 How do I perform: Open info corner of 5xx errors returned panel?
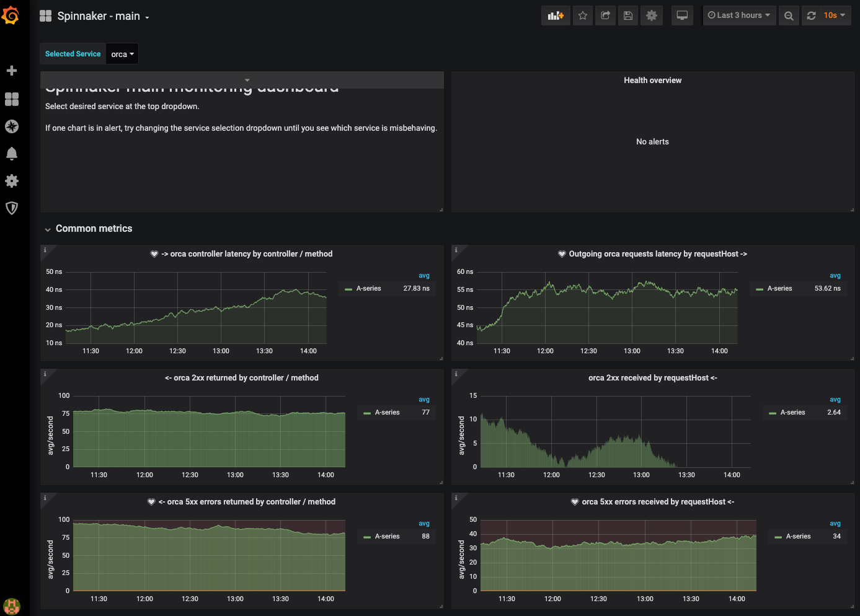tap(45, 498)
